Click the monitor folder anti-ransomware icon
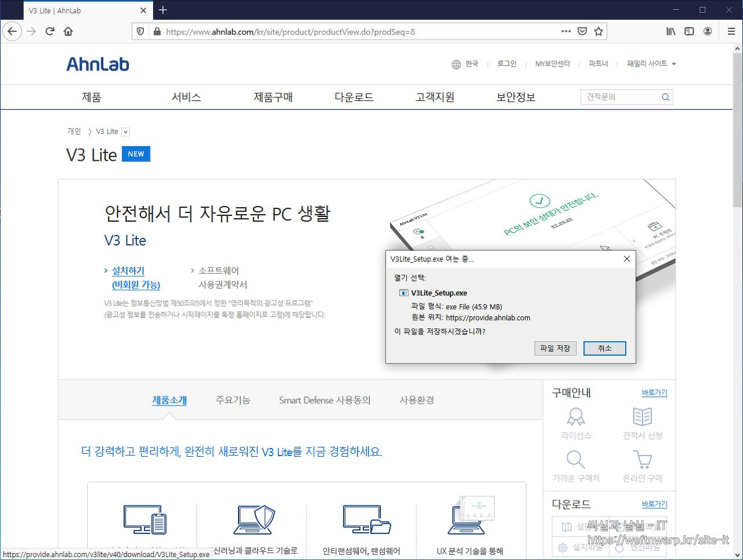The image size is (743, 560). pyautogui.click(x=366, y=519)
